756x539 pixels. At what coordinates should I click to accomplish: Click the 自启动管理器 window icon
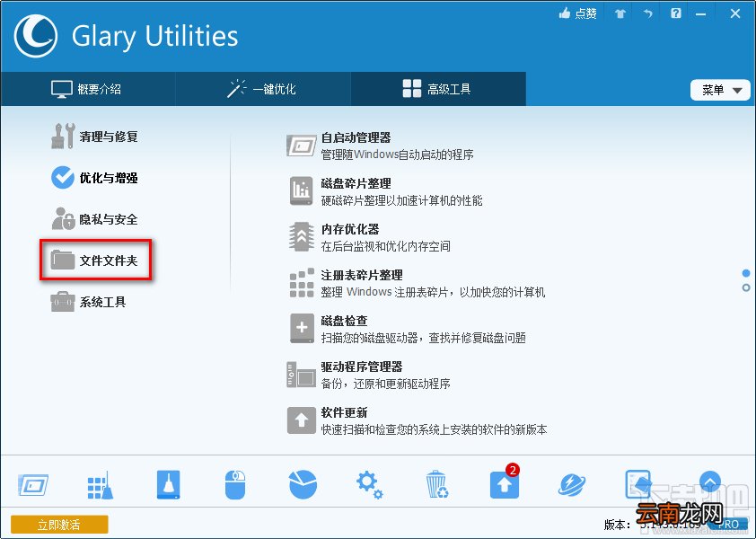302,146
